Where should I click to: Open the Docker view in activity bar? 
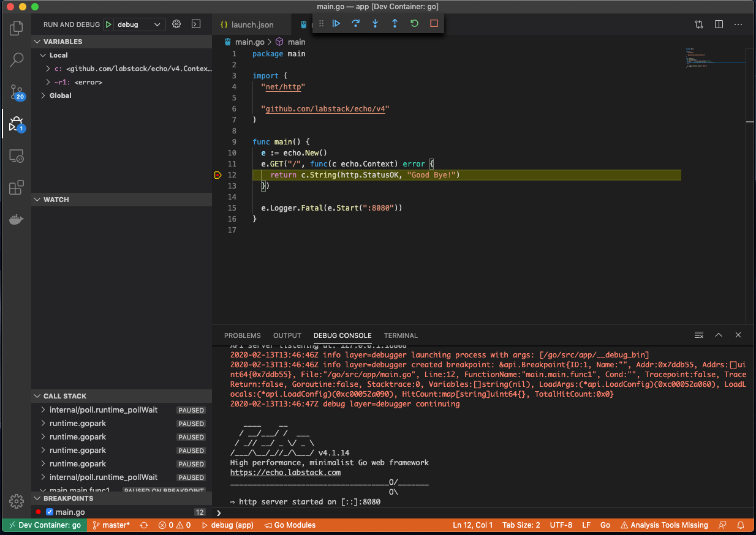click(17, 220)
